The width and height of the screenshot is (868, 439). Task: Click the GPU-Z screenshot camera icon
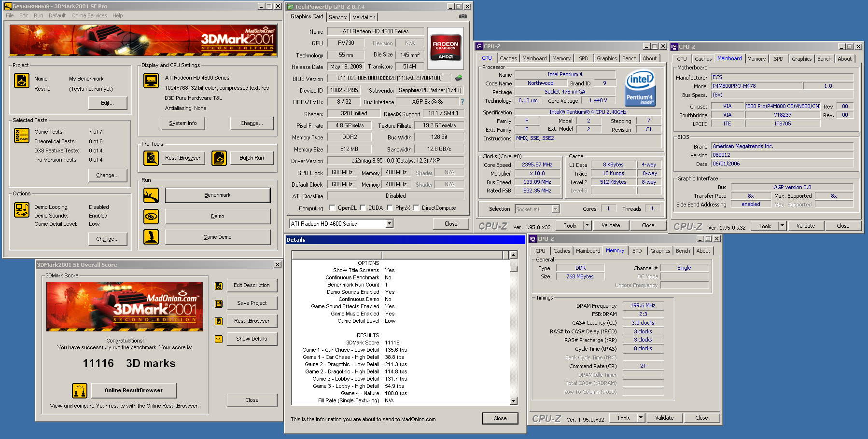coord(462,16)
